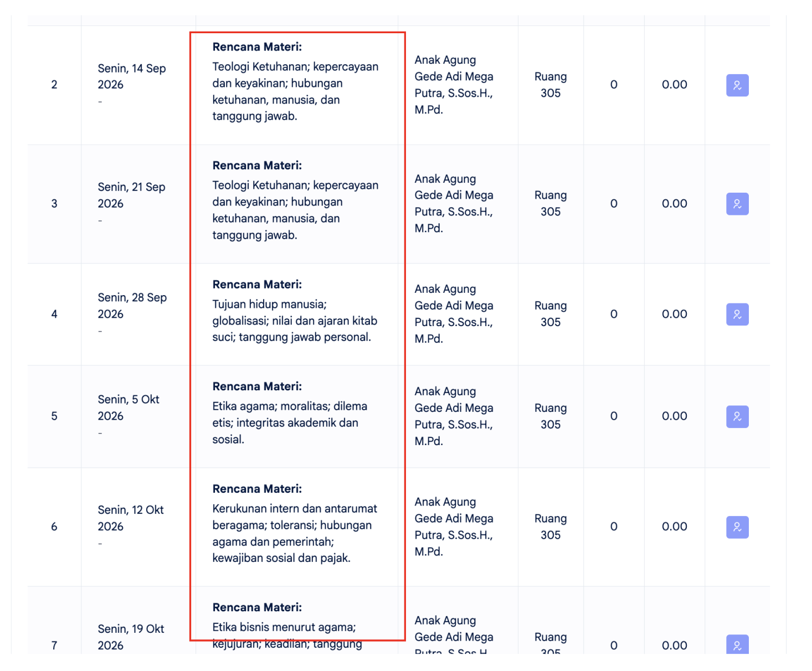Select the date Senin, 5 Okt 2026

pos(129,407)
